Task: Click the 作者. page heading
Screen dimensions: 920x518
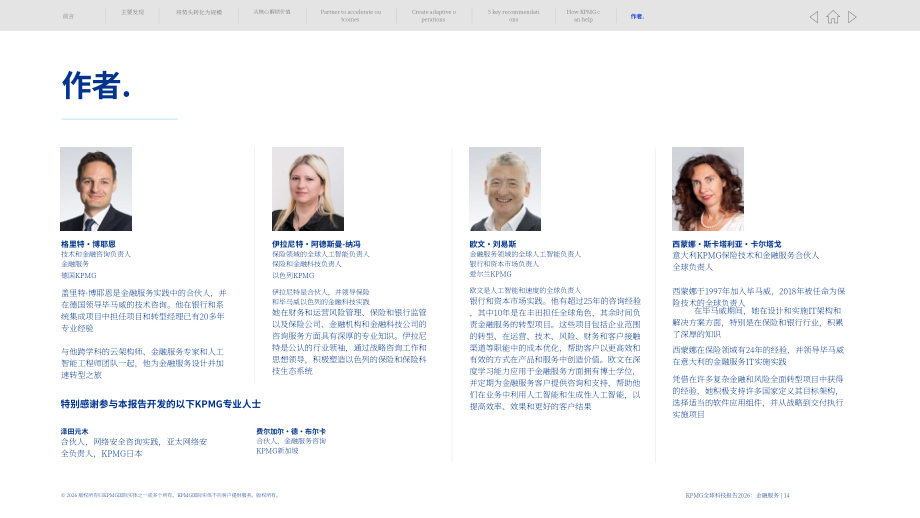Action: coord(96,85)
